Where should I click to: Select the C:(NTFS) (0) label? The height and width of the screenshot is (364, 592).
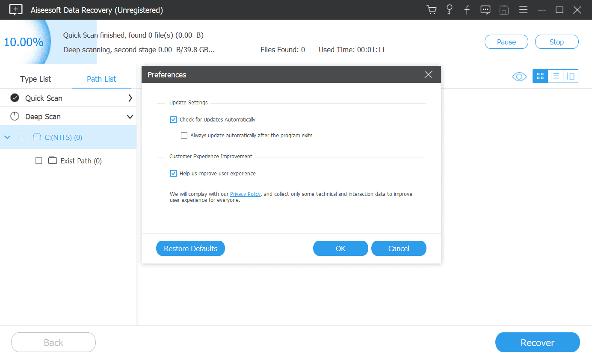(63, 137)
